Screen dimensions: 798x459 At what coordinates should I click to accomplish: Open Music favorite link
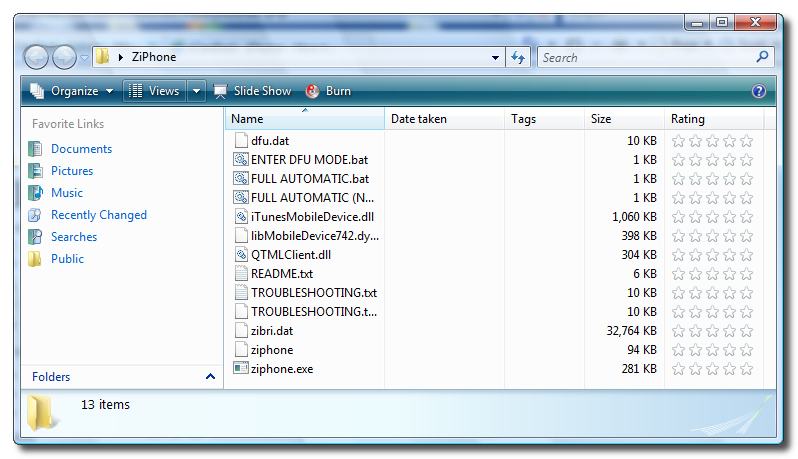click(x=67, y=193)
